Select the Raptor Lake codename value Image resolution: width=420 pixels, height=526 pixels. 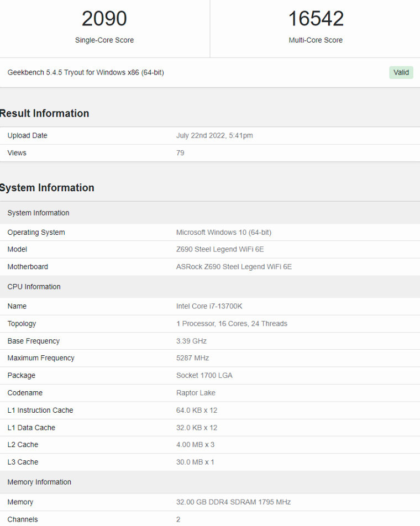[196, 393]
